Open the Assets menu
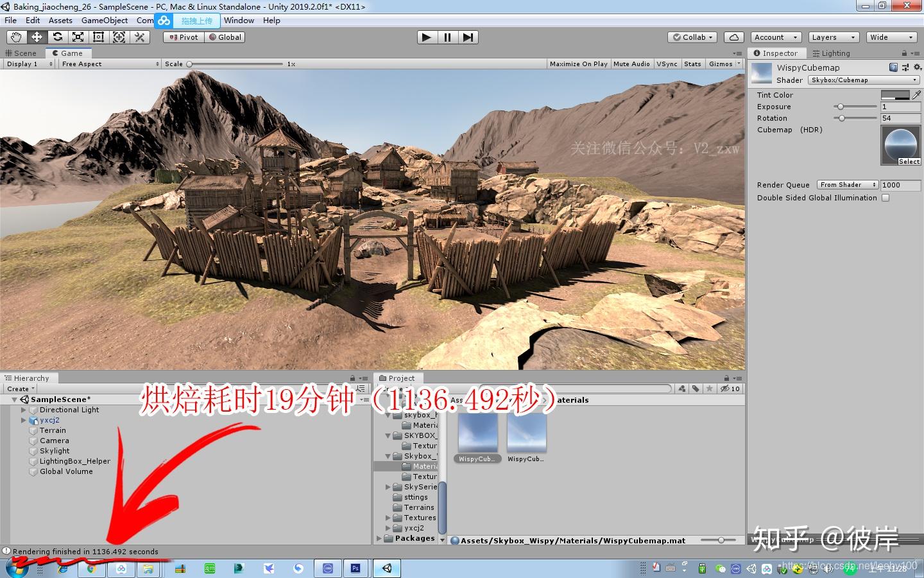This screenshot has width=924, height=578. coord(60,21)
